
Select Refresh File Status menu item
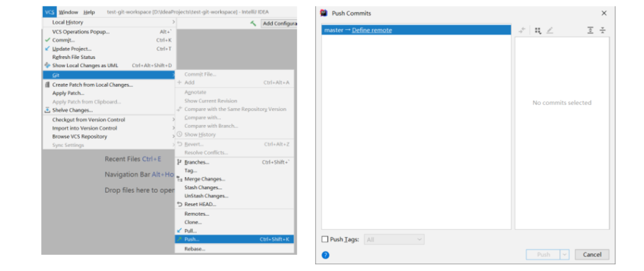coord(110,57)
